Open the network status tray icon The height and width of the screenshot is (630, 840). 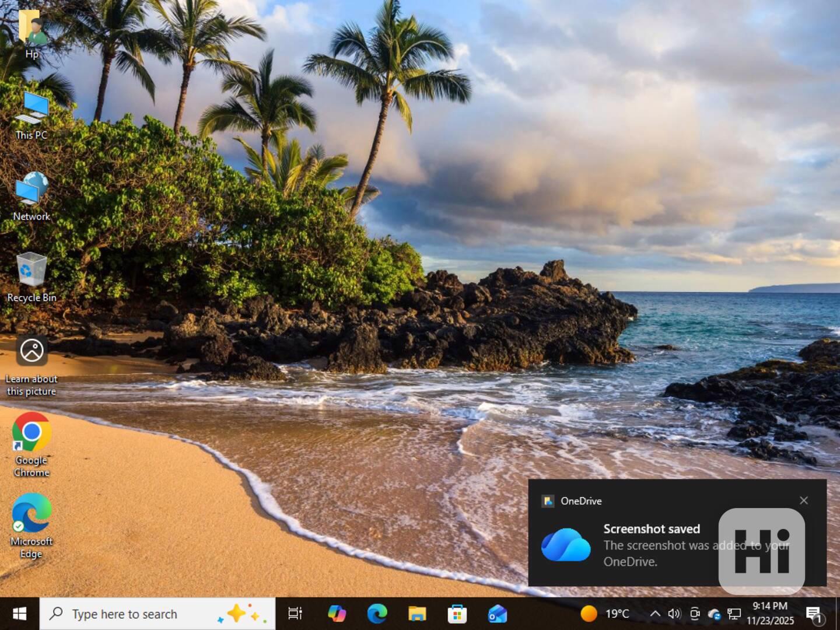[x=734, y=614]
